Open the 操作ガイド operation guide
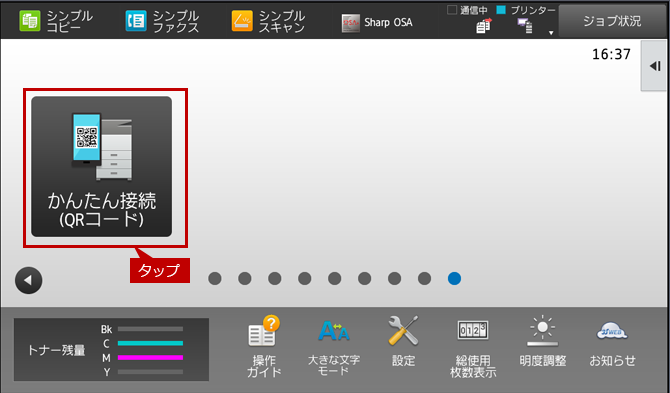 [264, 346]
